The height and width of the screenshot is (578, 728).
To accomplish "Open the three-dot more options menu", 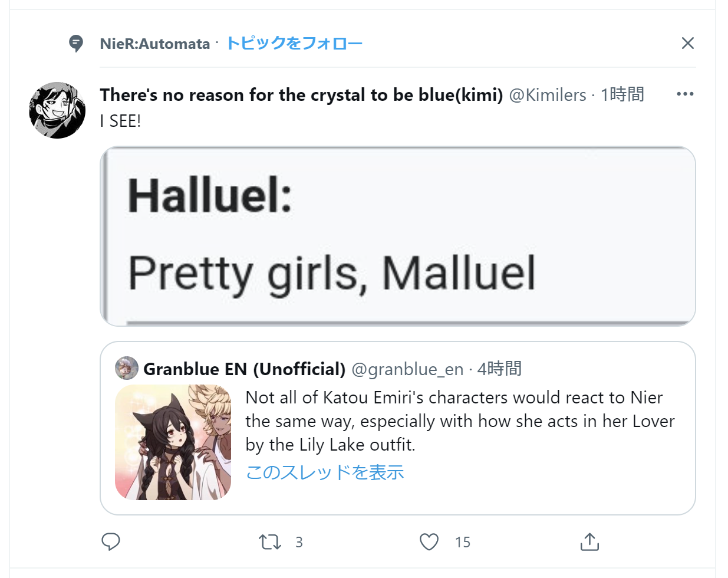I will coord(685,94).
